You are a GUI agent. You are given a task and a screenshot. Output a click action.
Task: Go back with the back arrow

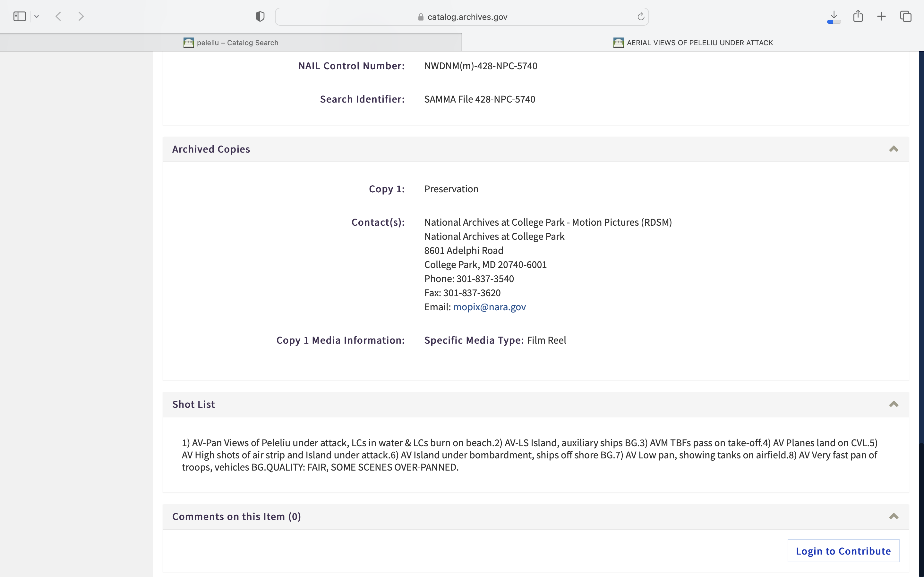pyautogui.click(x=58, y=16)
